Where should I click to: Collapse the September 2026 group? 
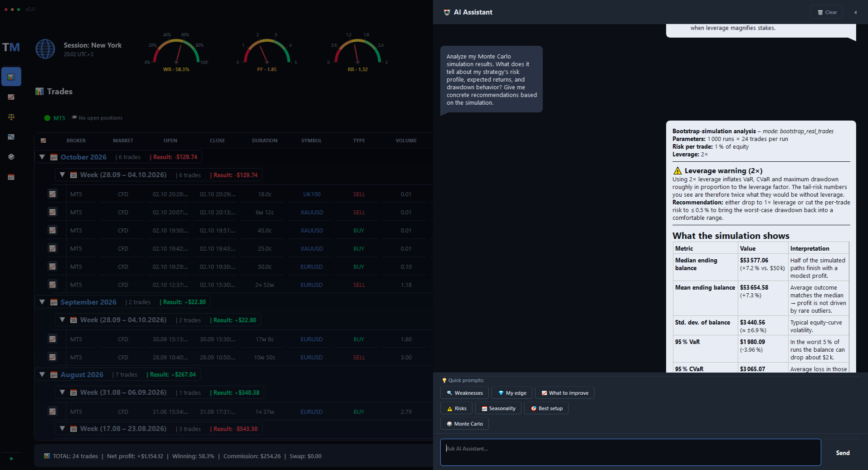point(42,302)
